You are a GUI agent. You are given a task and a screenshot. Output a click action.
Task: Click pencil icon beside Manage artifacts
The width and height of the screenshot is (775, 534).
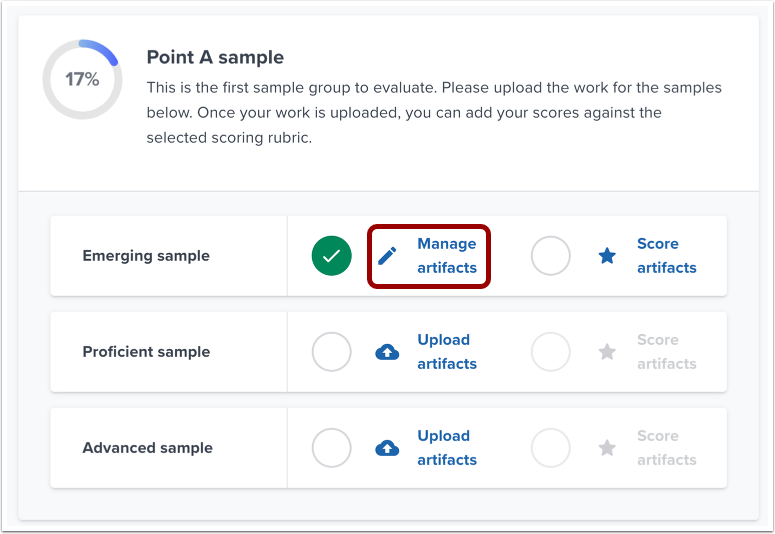coord(387,256)
